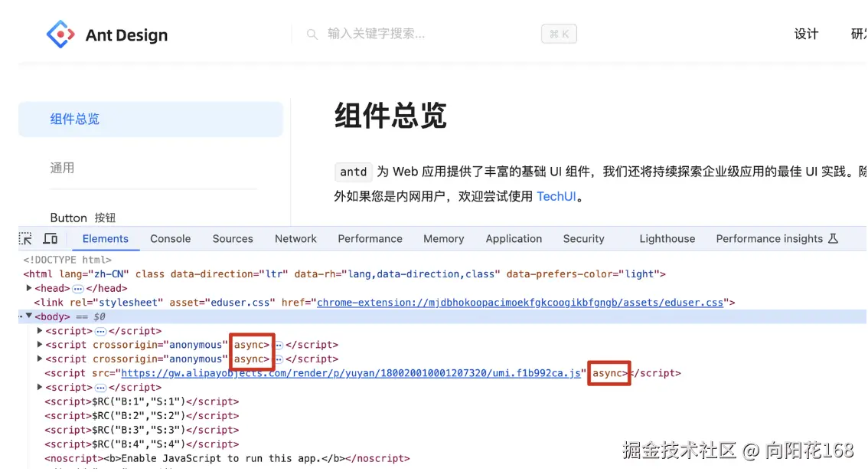Open the Performance tab
The image size is (868, 475).
[370, 239]
